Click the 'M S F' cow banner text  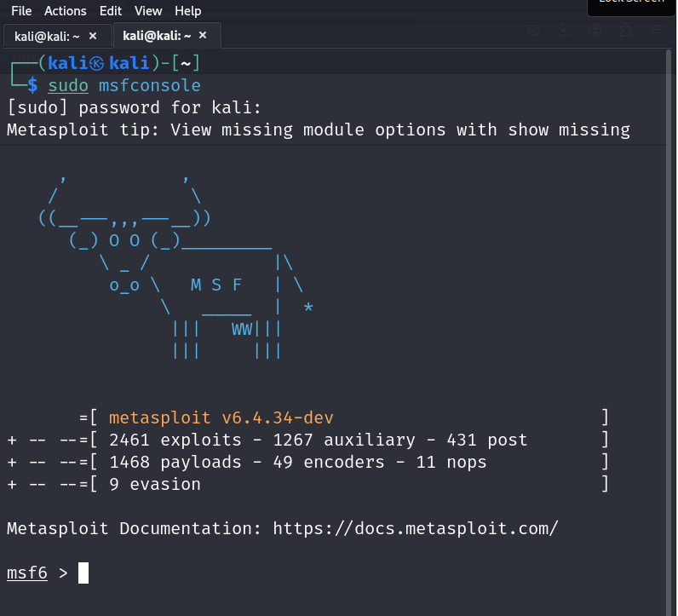click(x=216, y=285)
